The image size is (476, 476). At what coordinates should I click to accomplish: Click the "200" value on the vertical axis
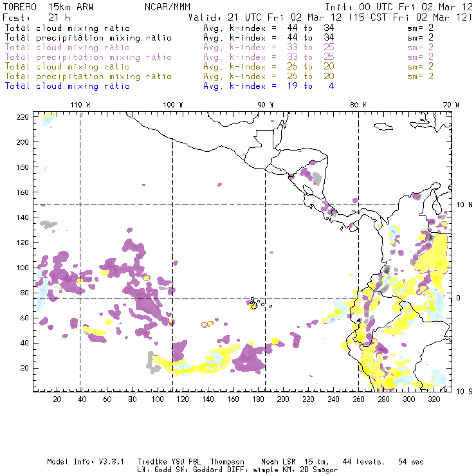(x=23, y=142)
